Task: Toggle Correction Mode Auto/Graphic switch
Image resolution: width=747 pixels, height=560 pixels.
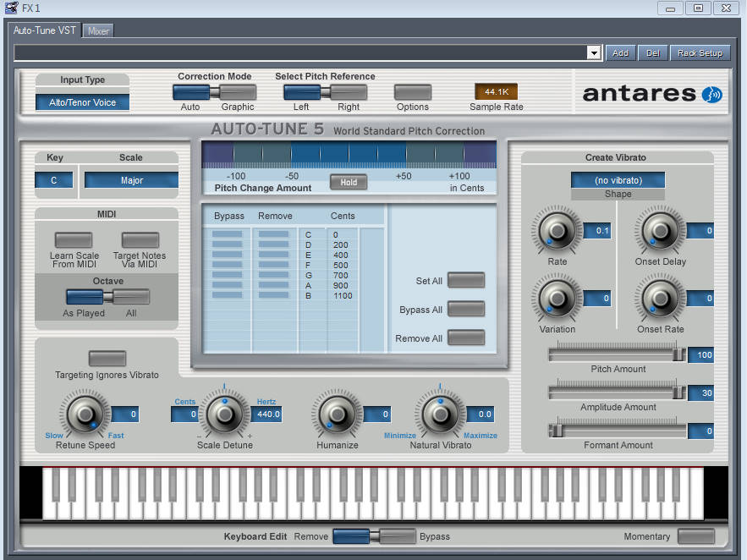Action: (214, 92)
